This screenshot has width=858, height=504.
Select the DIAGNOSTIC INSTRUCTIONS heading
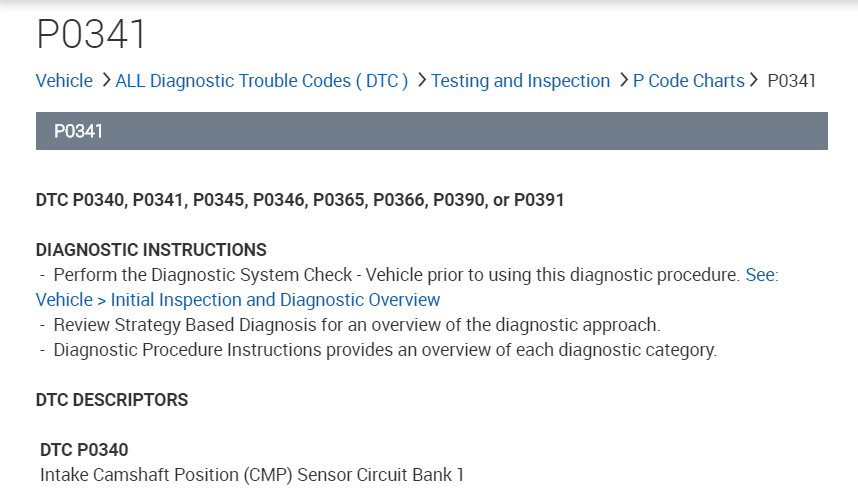151,250
